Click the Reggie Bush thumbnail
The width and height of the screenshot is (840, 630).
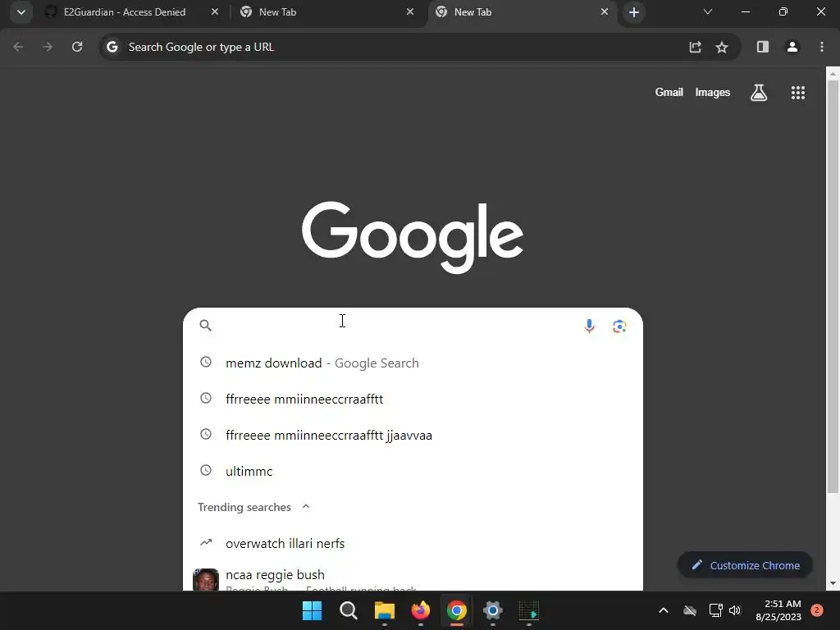(x=206, y=580)
